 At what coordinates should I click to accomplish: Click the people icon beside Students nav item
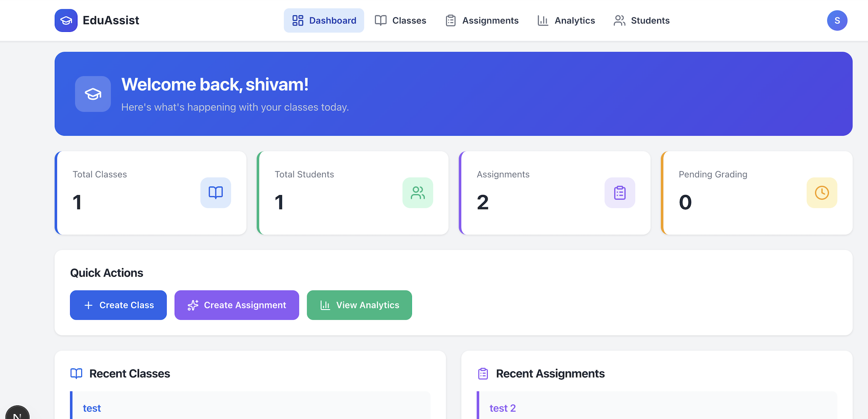tap(619, 20)
